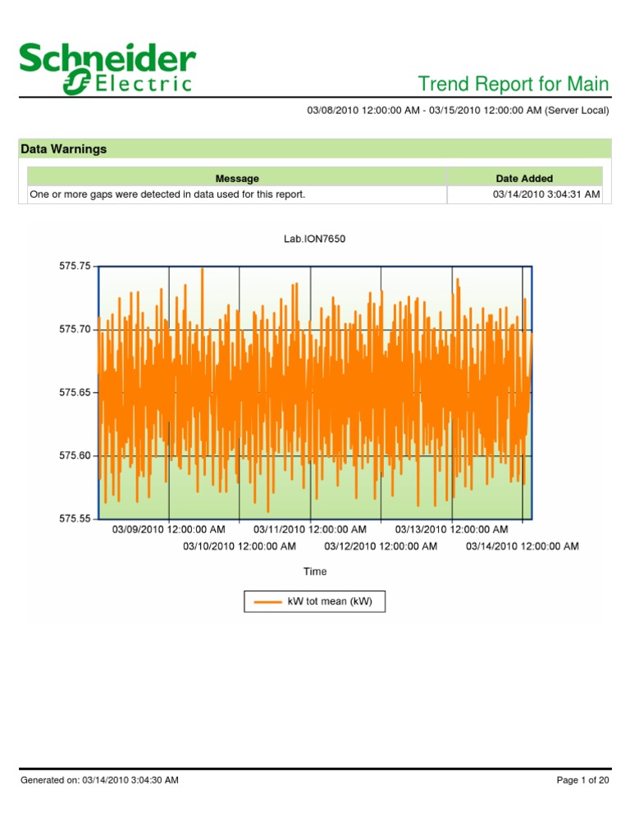The image size is (630, 840).
Task: Click the orange line swatch in the legend
Action: pos(267,601)
